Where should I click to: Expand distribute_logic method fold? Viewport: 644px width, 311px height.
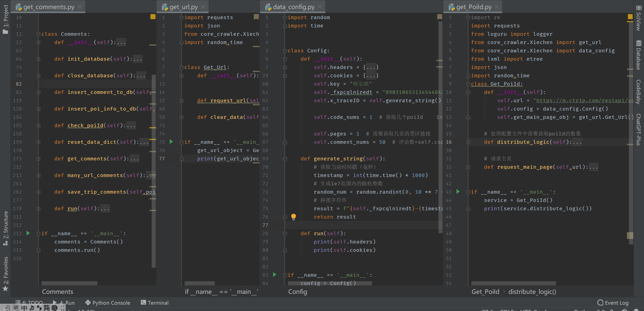coord(468,142)
